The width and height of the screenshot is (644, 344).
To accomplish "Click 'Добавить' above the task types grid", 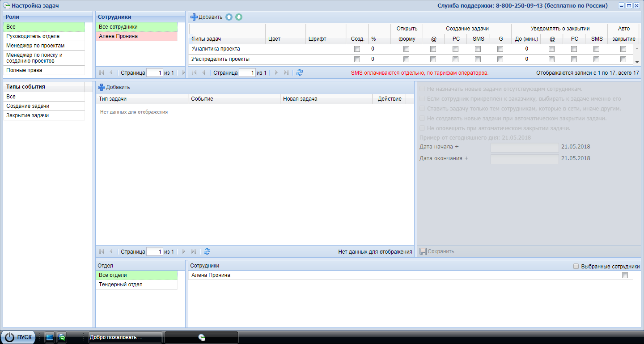I will pyautogui.click(x=207, y=17).
